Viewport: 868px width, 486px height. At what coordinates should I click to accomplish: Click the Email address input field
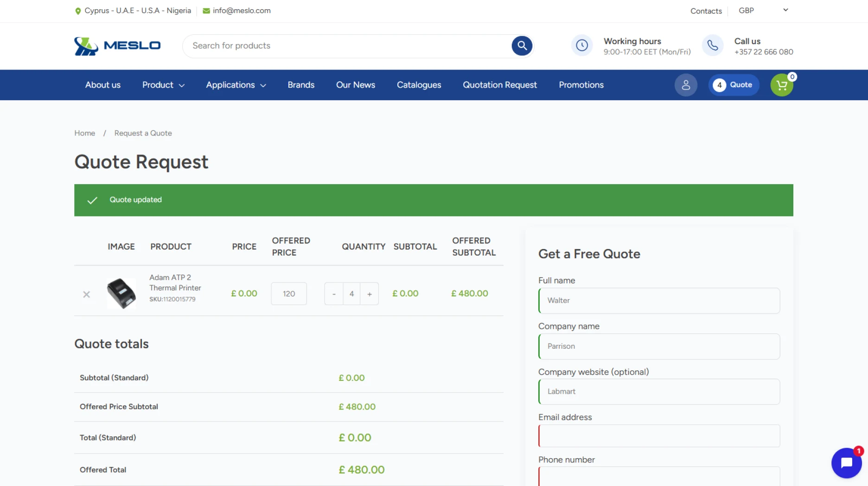pos(659,436)
